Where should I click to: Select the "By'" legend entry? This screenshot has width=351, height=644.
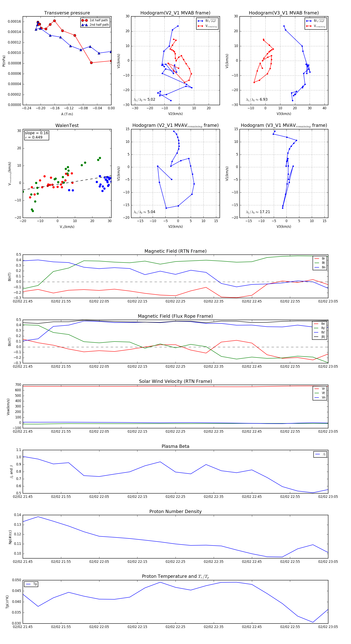pyautogui.click(x=320, y=328)
